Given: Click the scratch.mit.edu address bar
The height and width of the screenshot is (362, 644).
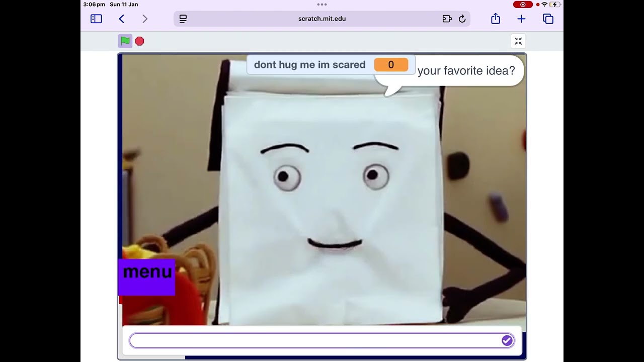Looking at the screenshot, I should pos(322,19).
